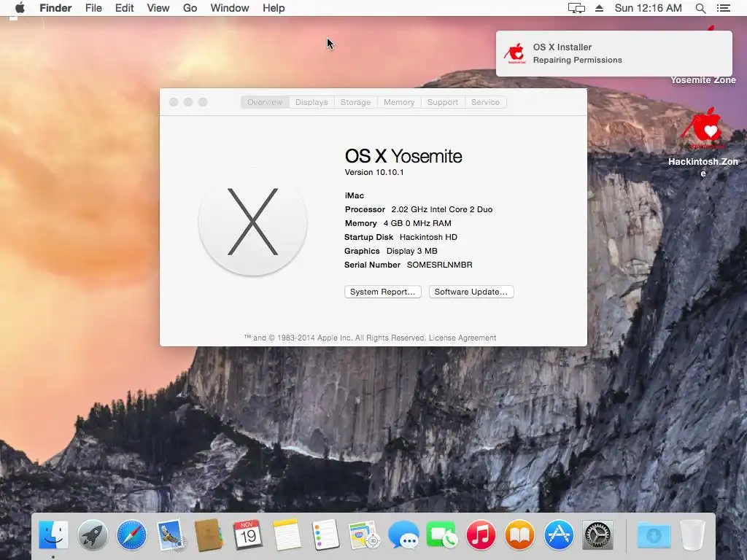This screenshot has height=560, width=747.
Task: Click the OS X Yosemite X logo
Action: point(252,222)
